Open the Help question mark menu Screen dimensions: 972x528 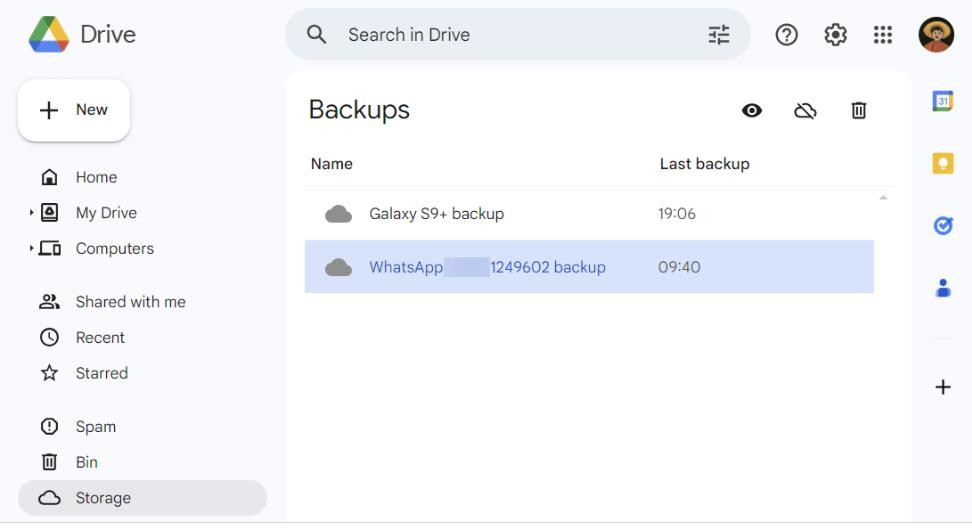(x=786, y=35)
